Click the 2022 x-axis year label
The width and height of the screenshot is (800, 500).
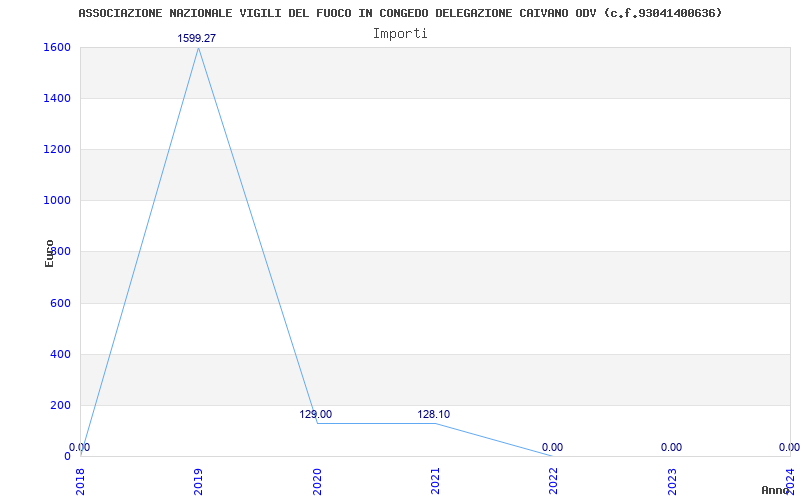point(553,481)
